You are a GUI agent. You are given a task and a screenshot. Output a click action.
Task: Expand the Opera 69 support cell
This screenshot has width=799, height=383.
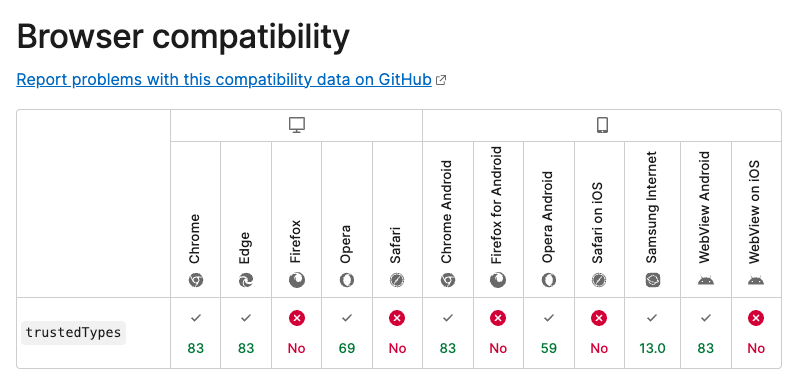[x=347, y=333]
